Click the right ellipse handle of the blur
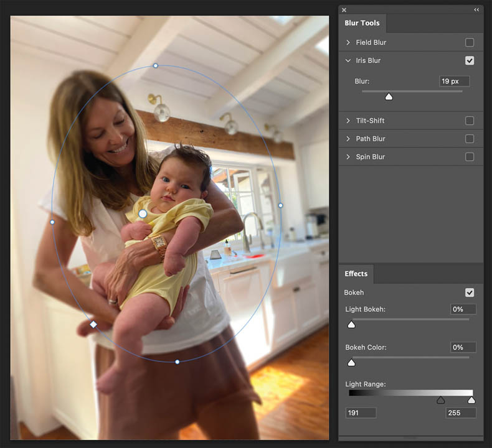492x448 pixels. 280,205
